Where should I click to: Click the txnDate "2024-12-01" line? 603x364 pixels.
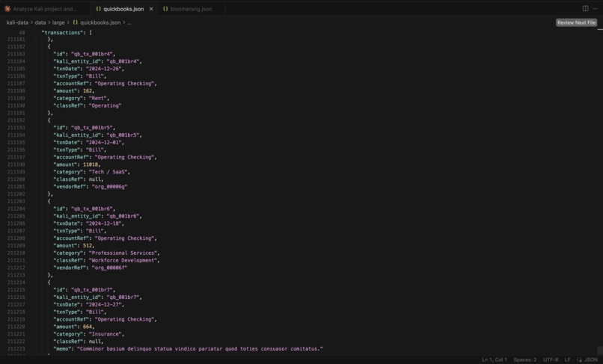pyautogui.click(x=88, y=142)
